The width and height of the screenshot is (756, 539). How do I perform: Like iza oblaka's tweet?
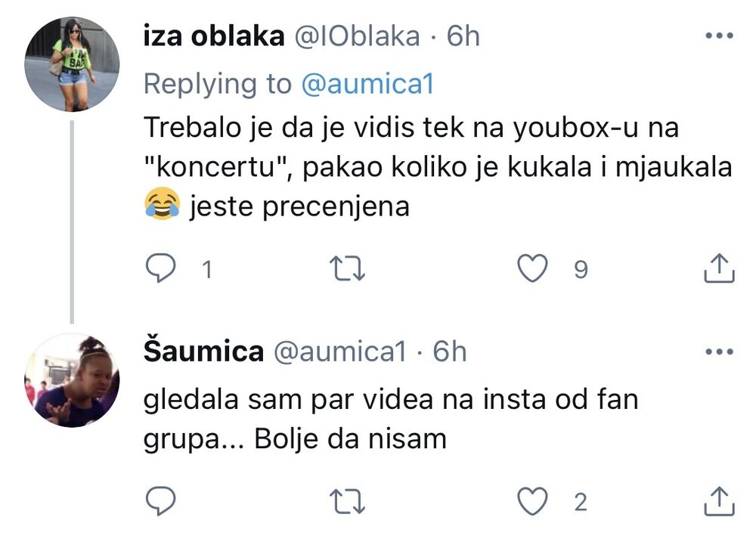pyautogui.click(x=533, y=269)
